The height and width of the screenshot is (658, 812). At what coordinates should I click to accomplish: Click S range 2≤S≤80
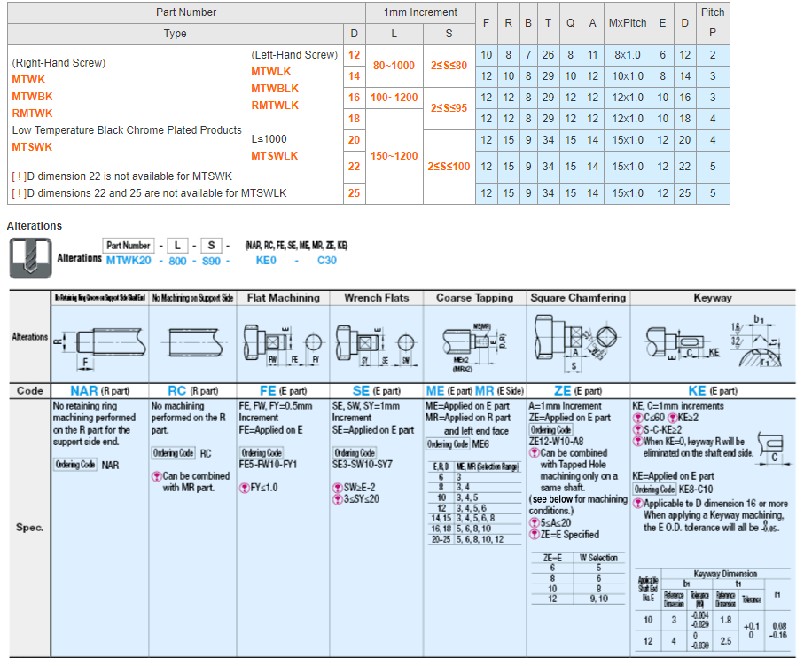pos(449,66)
